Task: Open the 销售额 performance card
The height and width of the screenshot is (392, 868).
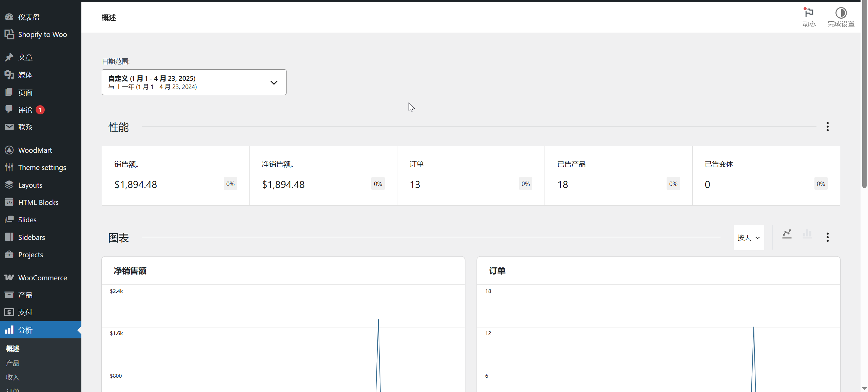Action: tap(176, 176)
